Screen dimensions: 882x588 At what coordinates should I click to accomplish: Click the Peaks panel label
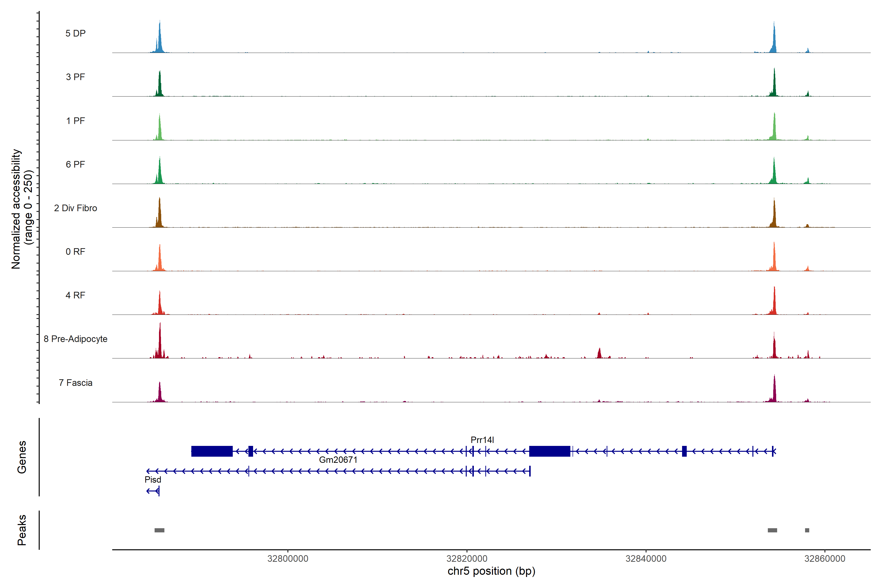pyautogui.click(x=22, y=530)
